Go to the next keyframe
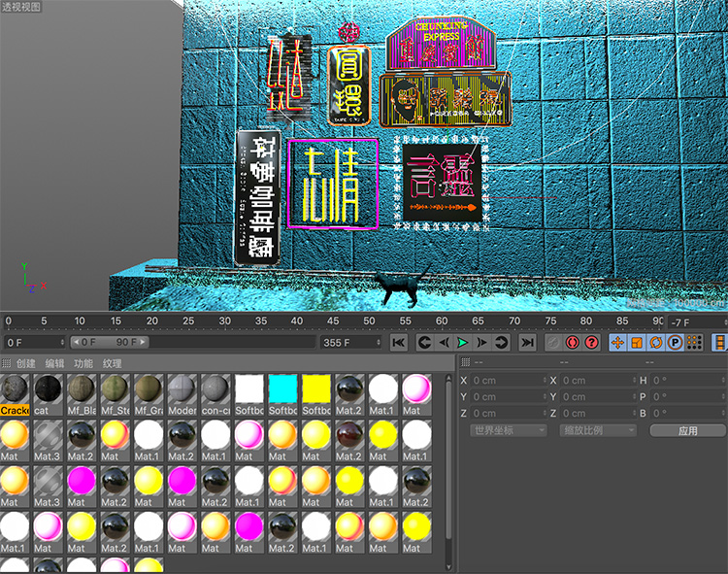Screen dimensions: 728x574 click(x=502, y=343)
